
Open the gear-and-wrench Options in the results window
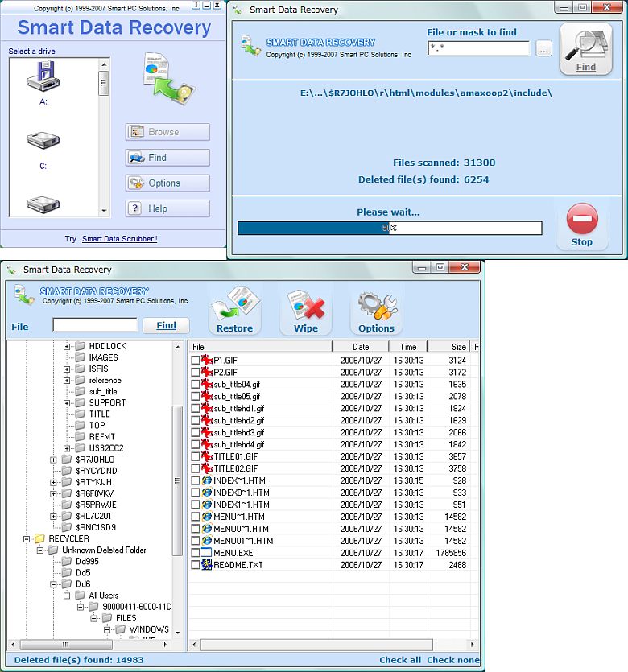[x=378, y=305]
